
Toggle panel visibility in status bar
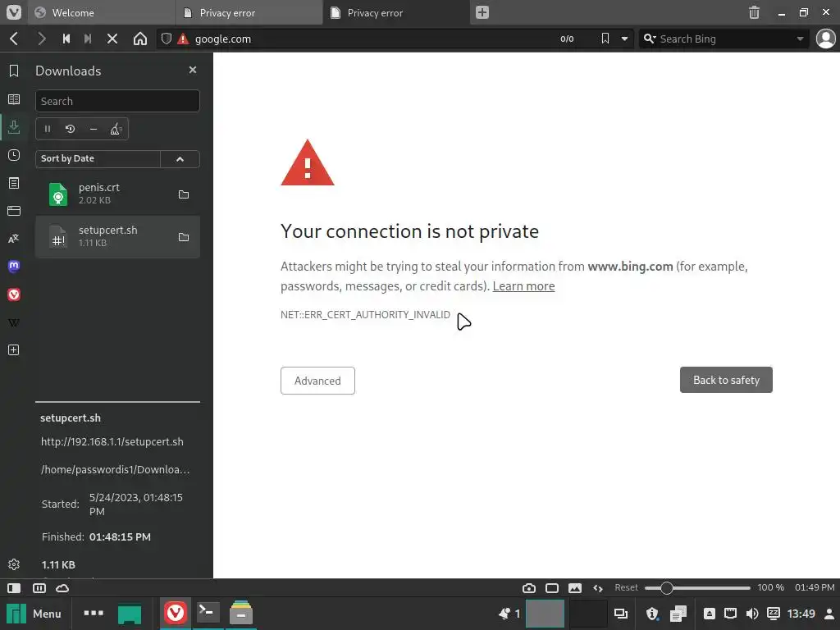(x=14, y=587)
